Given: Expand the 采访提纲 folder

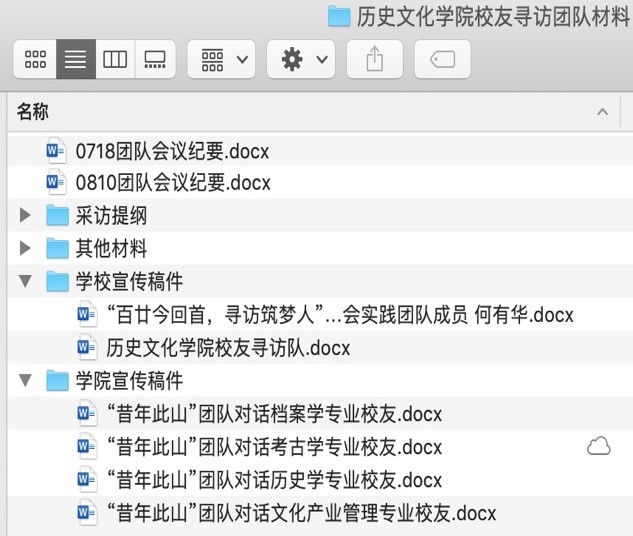Looking at the screenshot, I should point(25,216).
